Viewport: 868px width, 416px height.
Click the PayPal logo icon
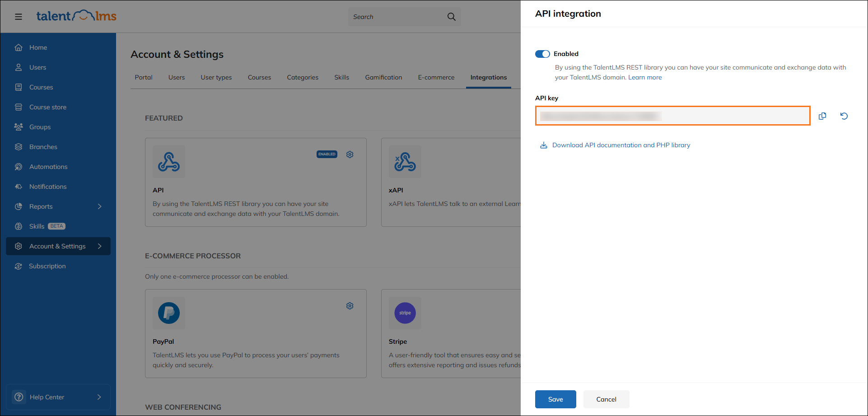click(x=169, y=313)
